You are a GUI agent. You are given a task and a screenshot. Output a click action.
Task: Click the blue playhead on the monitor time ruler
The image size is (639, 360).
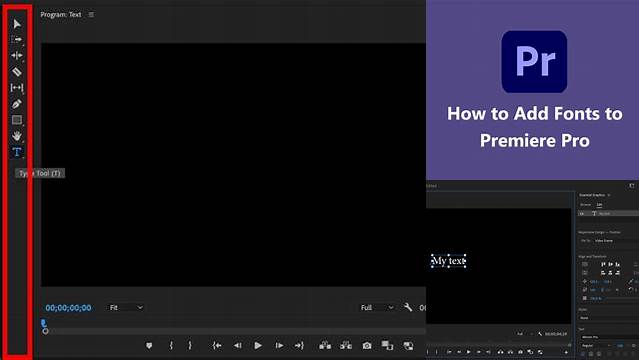[x=44, y=324]
